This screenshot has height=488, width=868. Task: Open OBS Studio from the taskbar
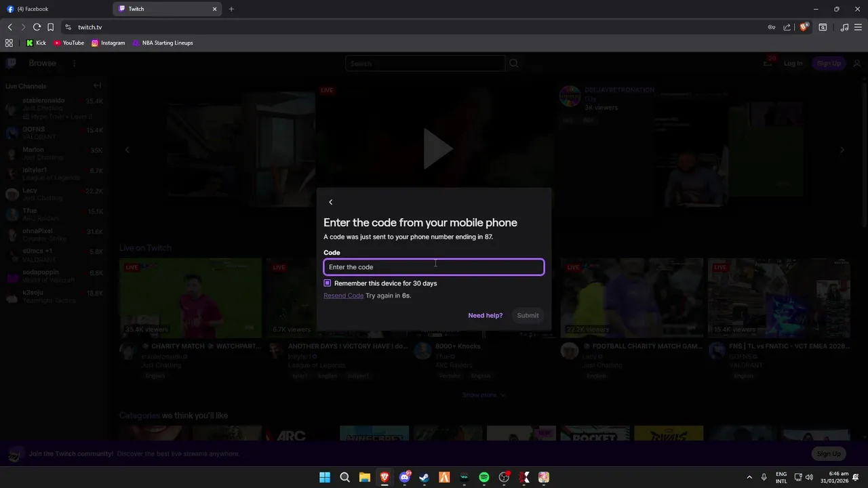point(504,477)
